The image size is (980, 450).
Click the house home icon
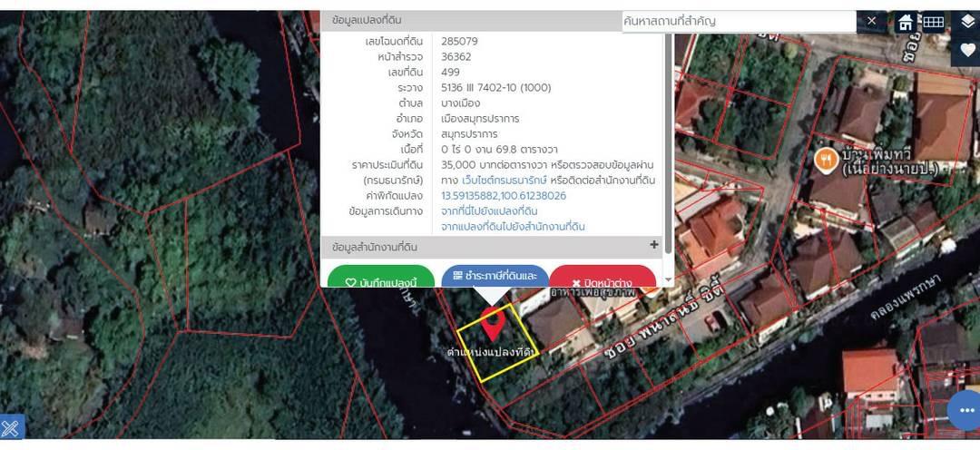click(906, 23)
